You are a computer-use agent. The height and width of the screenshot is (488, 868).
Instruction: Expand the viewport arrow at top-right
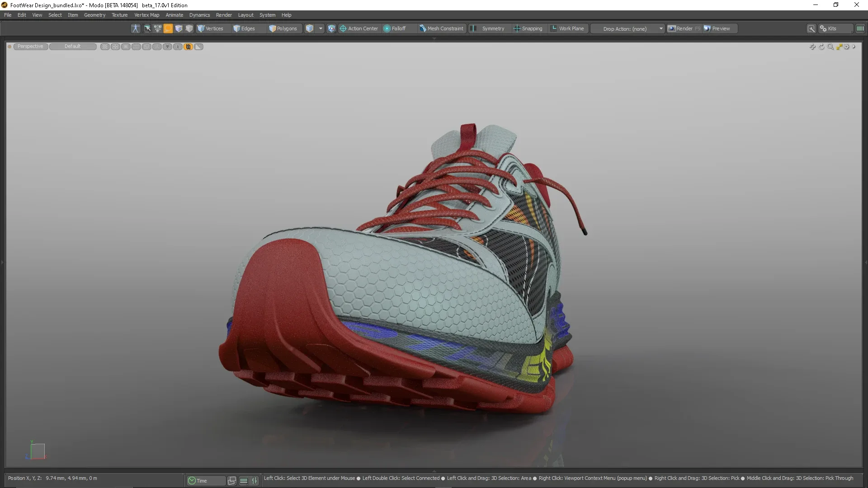tap(854, 47)
